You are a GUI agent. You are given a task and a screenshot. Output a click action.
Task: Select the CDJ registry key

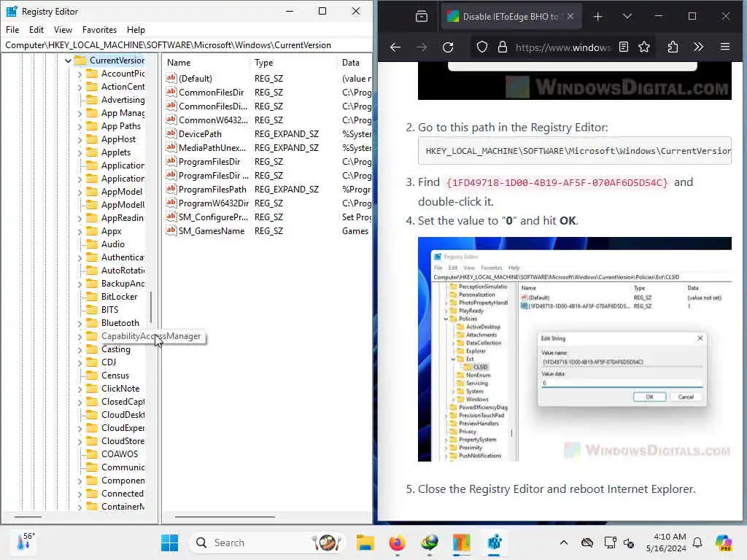click(x=109, y=362)
